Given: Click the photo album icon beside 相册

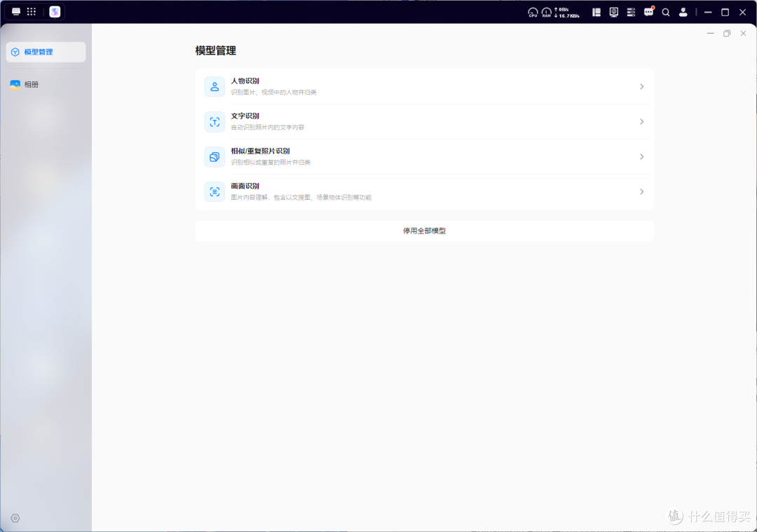Looking at the screenshot, I should point(15,85).
